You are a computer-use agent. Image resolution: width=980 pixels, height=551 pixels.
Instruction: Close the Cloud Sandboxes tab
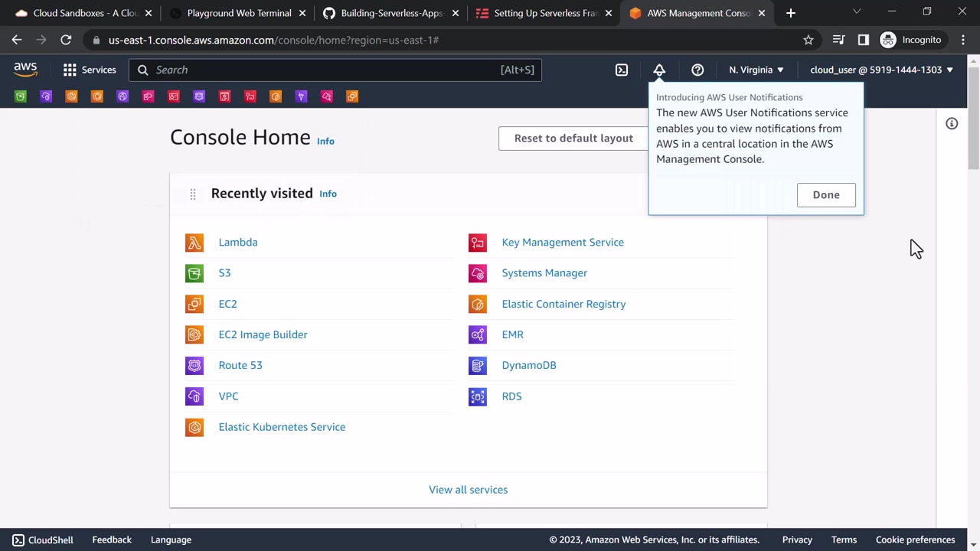[x=149, y=13]
